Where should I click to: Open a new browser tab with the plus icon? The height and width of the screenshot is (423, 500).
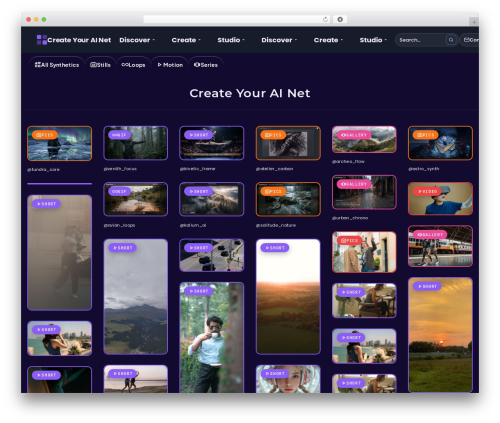474,22
